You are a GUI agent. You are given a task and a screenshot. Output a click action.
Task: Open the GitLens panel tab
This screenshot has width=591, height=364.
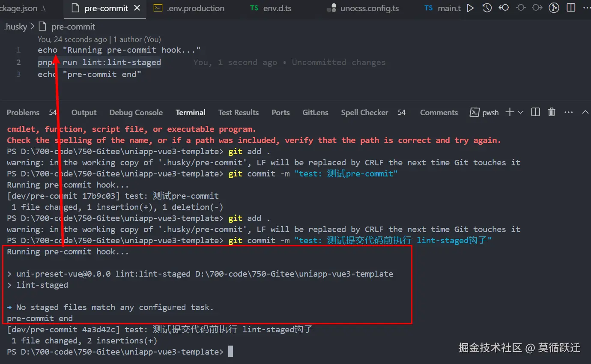(x=315, y=113)
